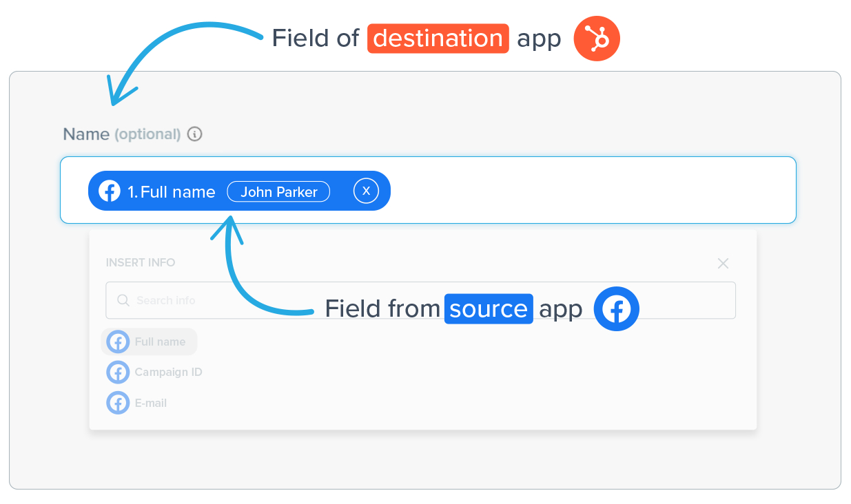Pick the E-mail text in the info list
This screenshot has height=504, width=851.
150,403
